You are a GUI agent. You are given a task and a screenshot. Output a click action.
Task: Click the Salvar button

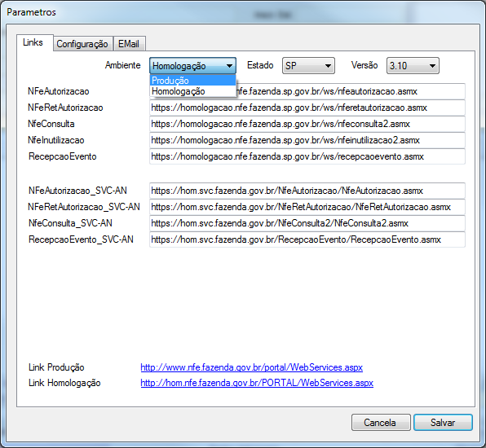(x=443, y=423)
